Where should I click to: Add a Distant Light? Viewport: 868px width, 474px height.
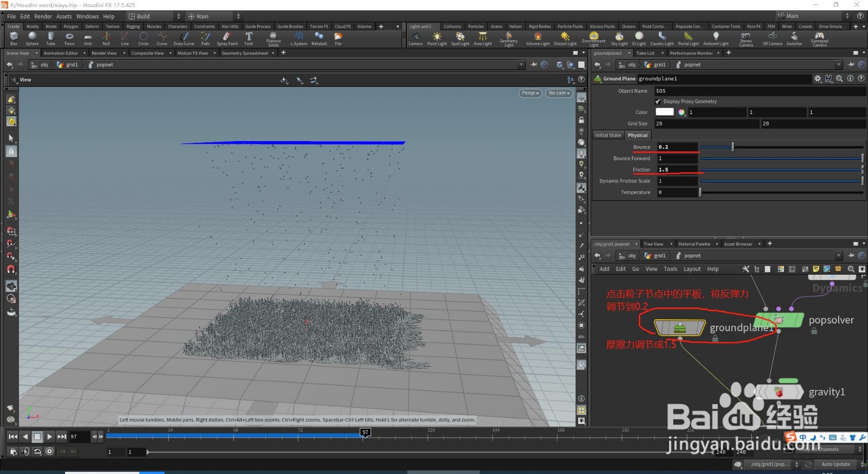[x=565, y=39]
